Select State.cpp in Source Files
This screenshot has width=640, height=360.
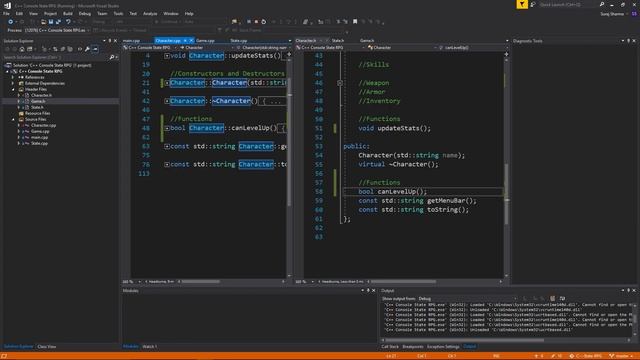pyautogui.click(x=39, y=144)
